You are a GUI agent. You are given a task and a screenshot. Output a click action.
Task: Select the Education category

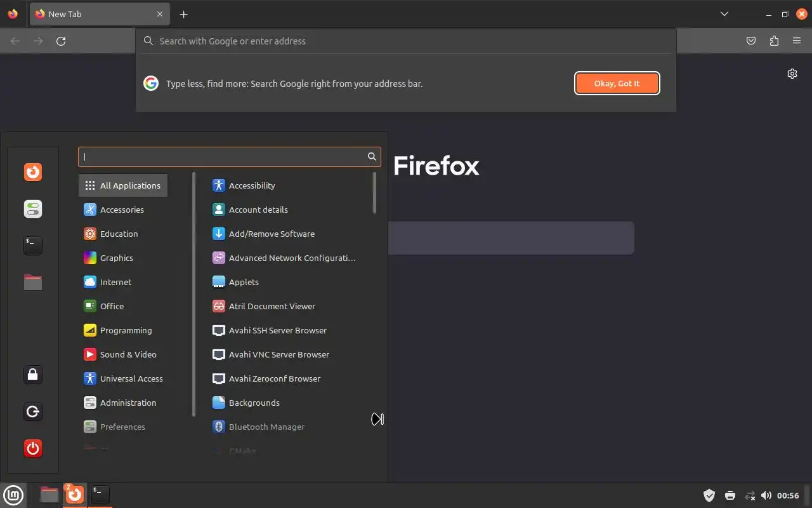coord(111,234)
